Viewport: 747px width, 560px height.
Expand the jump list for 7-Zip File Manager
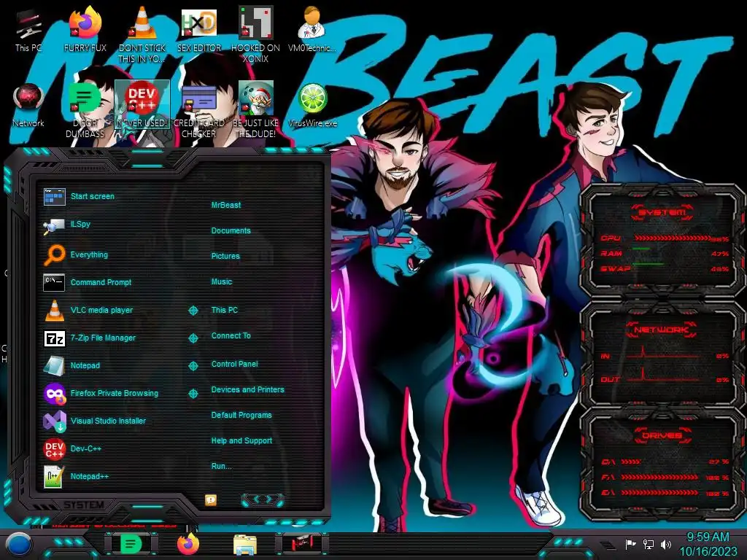point(193,338)
